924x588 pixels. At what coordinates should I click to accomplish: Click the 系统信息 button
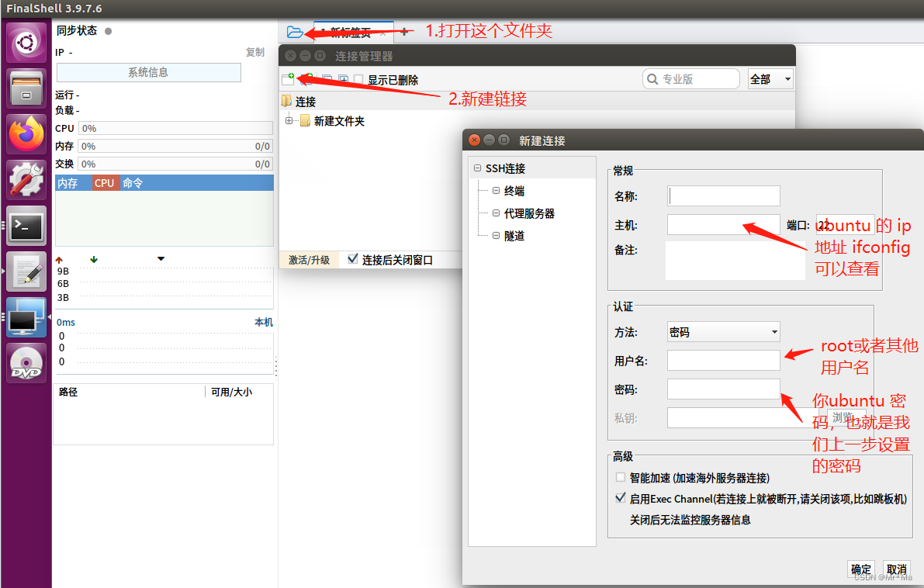(148, 72)
